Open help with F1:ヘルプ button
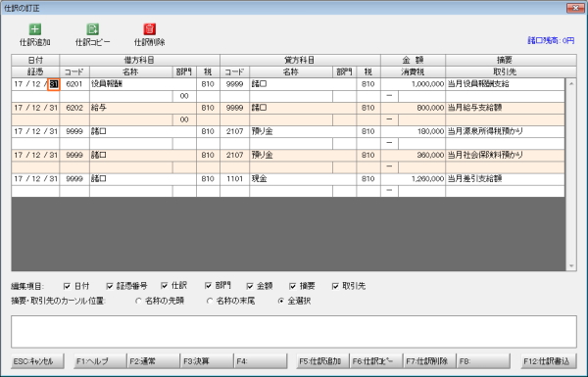This screenshot has width=588, height=377. (100, 361)
